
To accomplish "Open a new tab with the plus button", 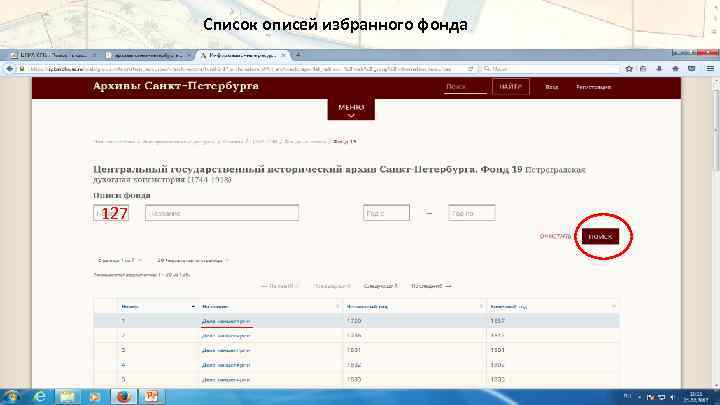I will [x=298, y=55].
